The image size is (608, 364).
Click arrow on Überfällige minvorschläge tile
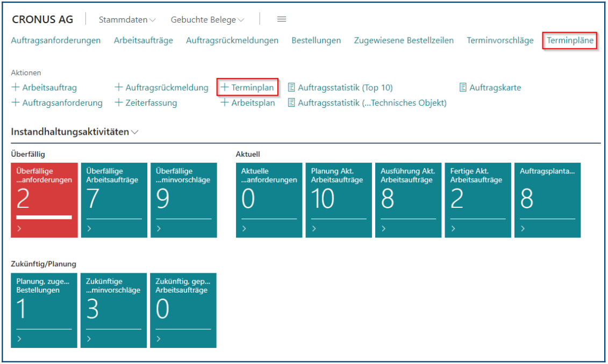click(x=159, y=229)
